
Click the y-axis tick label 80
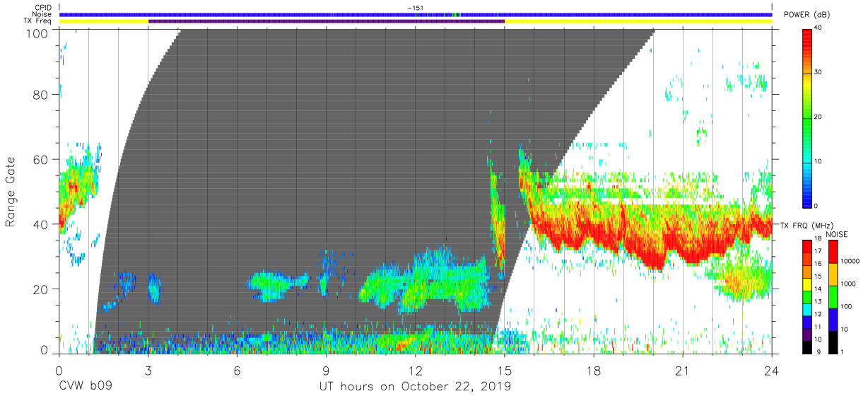(x=42, y=95)
